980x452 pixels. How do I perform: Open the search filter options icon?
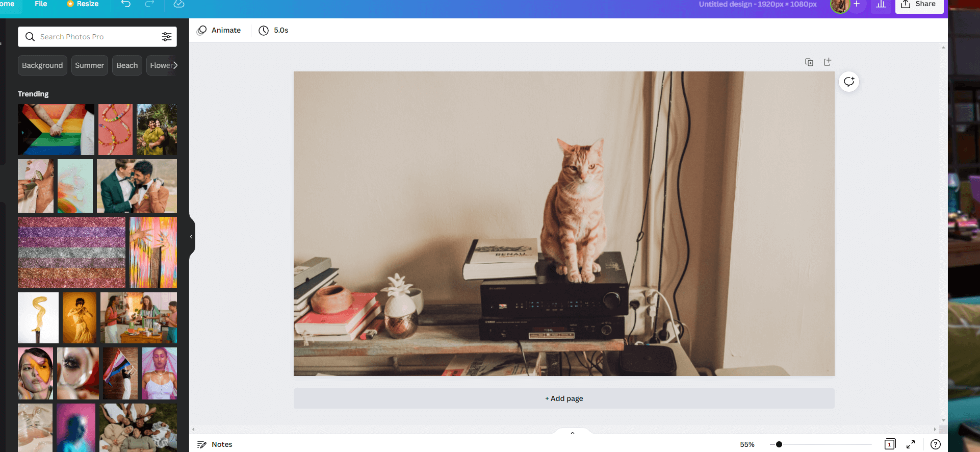click(x=167, y=37)
